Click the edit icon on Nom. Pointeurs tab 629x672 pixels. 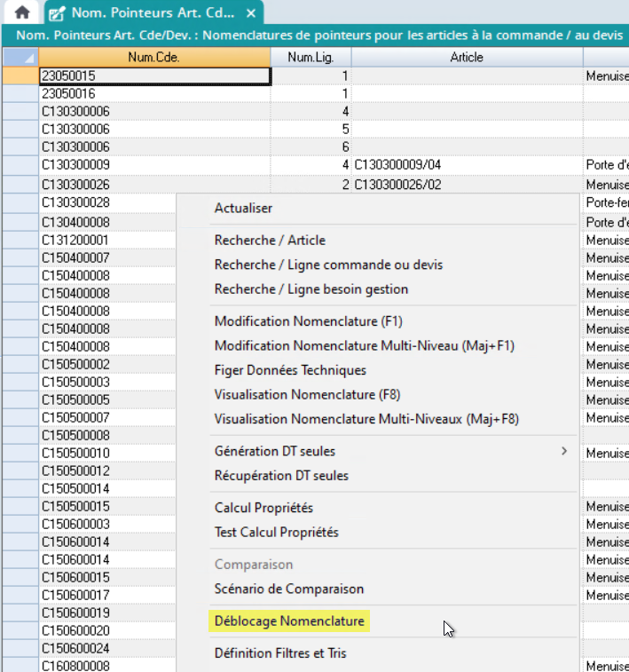tap(57, 13)
